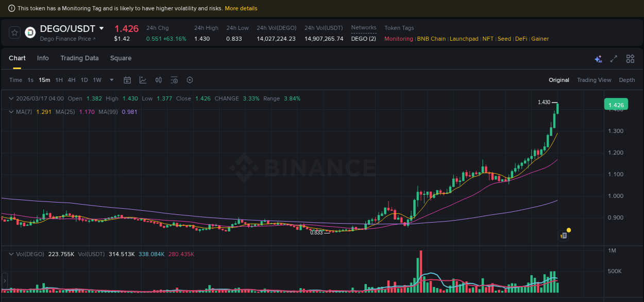The width and height of the screenshot is (644, 302).
Task: Toggle the DEGO/USDT favorite star
Action: 14,32
